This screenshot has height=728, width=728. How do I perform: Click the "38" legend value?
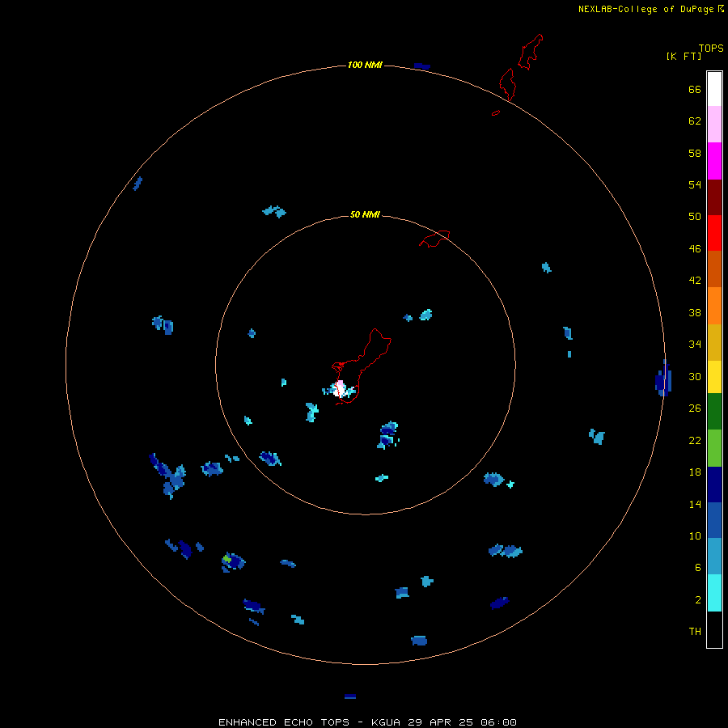(x=695, y=313)
